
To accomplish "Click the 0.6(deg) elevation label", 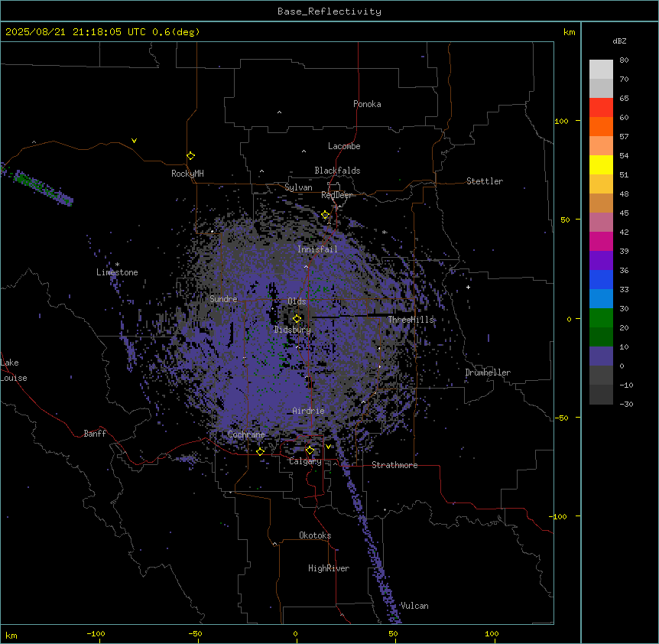I will pyautogui.click(x=176, y=32).
